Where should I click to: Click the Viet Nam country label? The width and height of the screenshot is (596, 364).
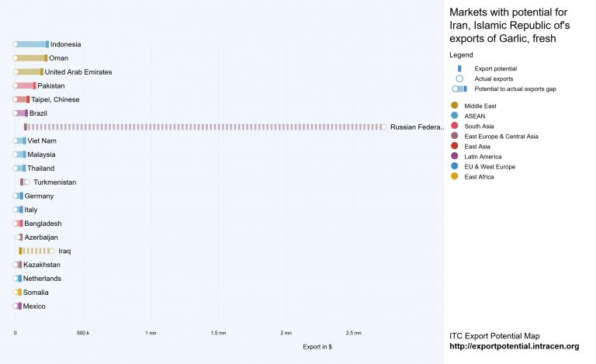(42, 141)
